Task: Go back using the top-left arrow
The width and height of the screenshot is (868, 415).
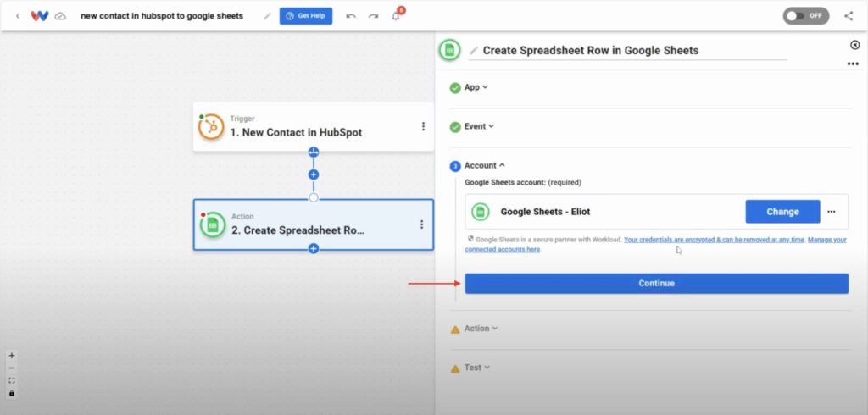Action: [x=18, y=16]
